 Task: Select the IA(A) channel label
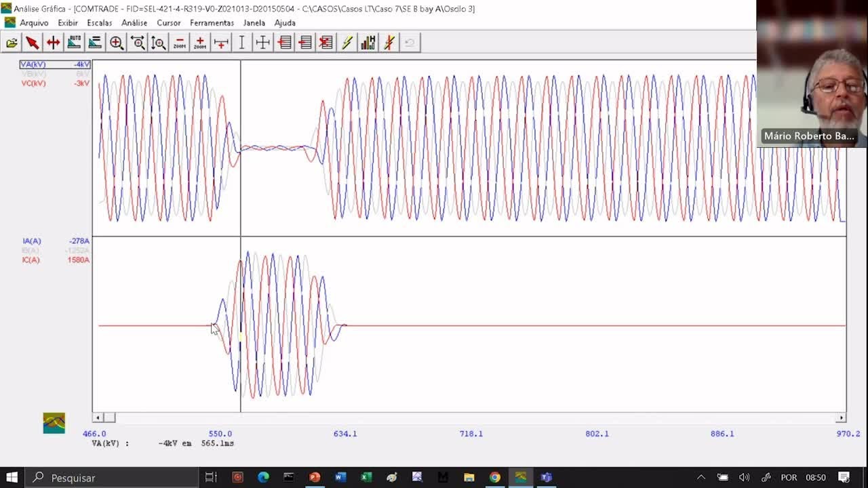[x=31, y=241]
